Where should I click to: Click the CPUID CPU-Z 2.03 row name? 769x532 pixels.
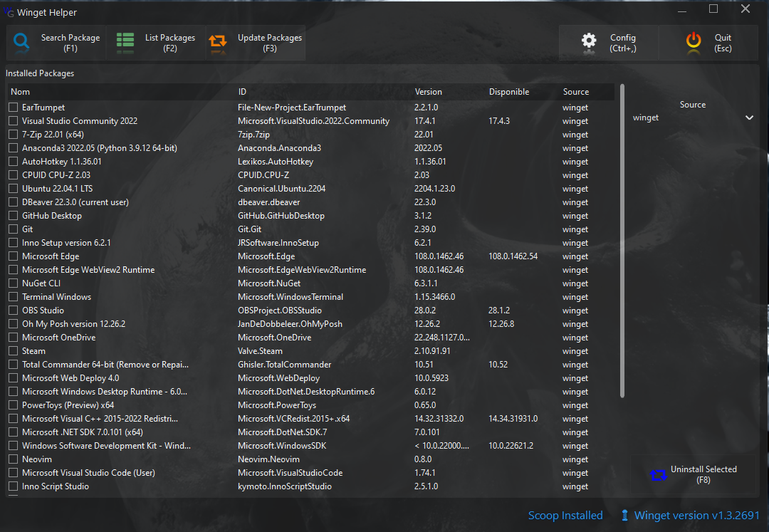(x=56, y=175)
